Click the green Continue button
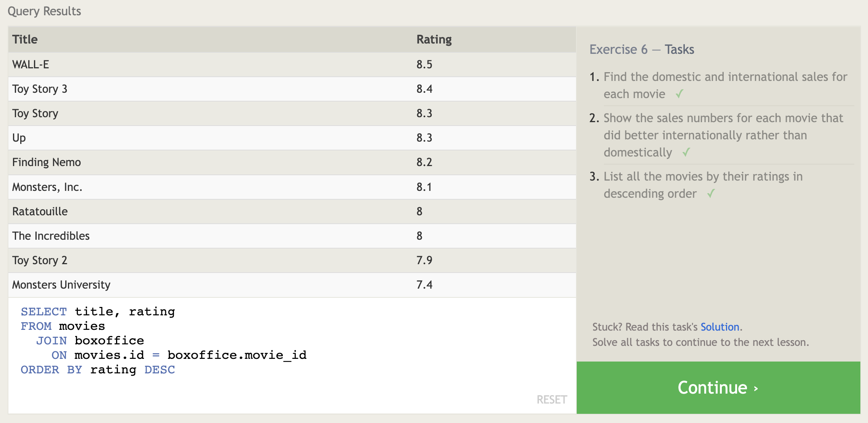Screen dimensions: 868x423 coord(718,387)
